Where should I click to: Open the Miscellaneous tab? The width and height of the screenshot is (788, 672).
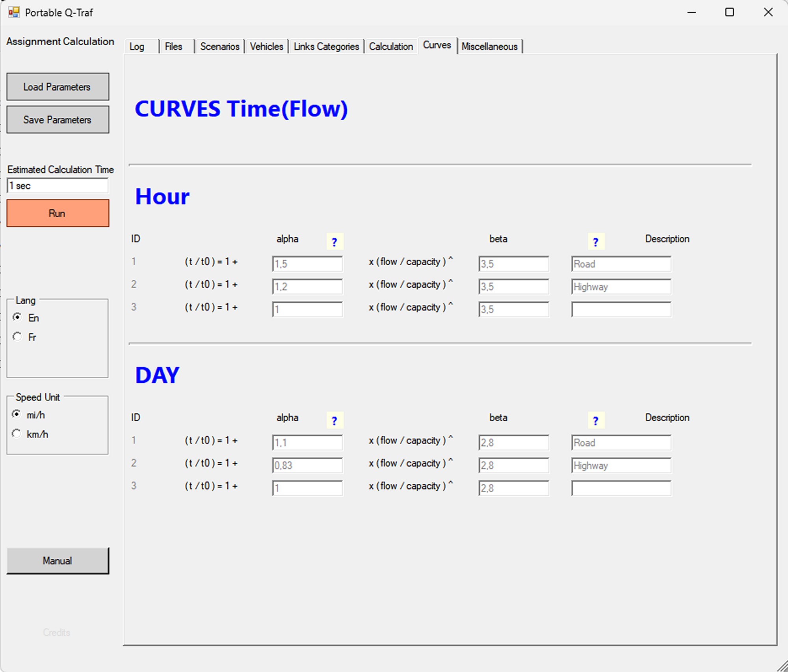pos(490,46)
